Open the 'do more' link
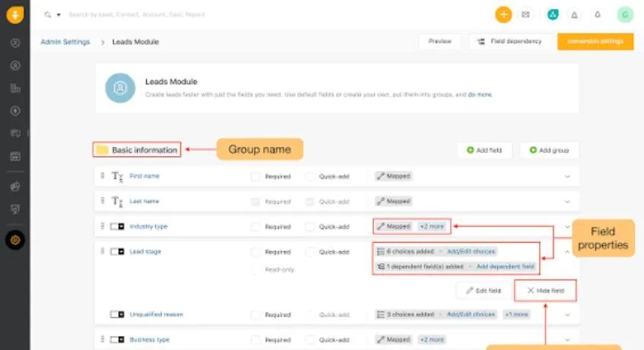 [480, 94]
